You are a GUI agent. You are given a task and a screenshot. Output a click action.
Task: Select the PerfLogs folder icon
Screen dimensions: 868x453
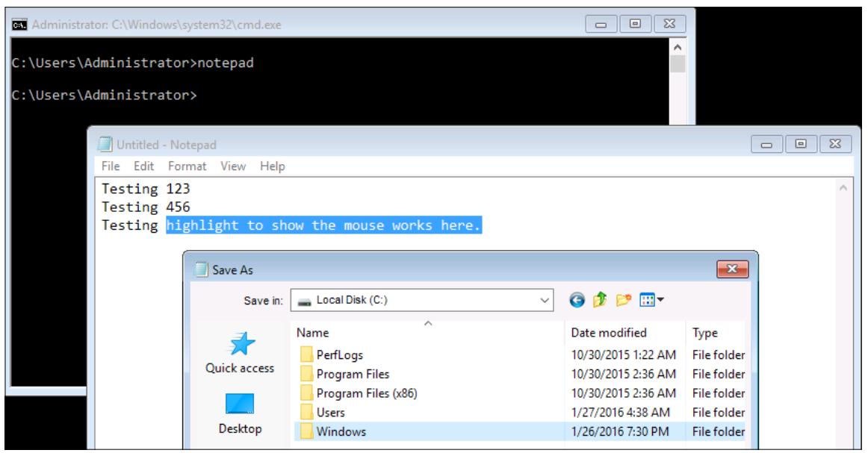(x=307, y=354)
